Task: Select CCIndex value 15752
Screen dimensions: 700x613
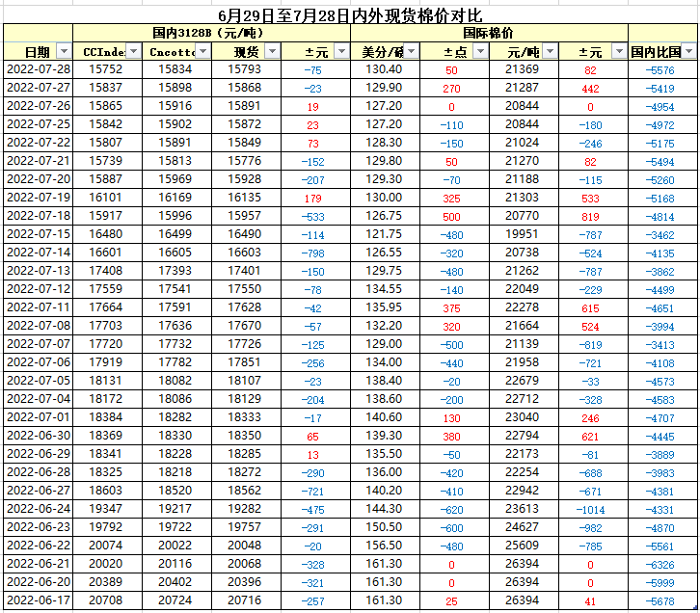Action: pos(108,69)
